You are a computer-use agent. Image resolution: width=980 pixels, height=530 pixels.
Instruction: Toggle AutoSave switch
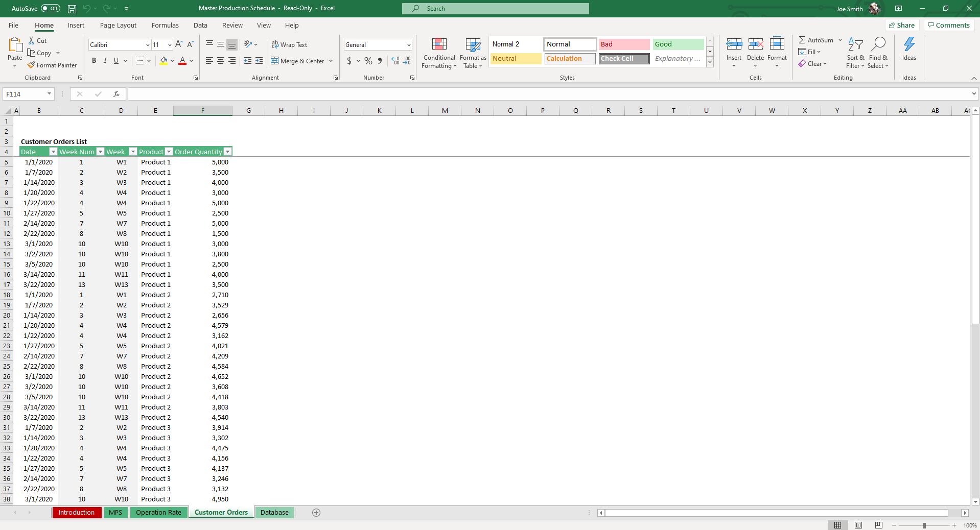[51, 9]
